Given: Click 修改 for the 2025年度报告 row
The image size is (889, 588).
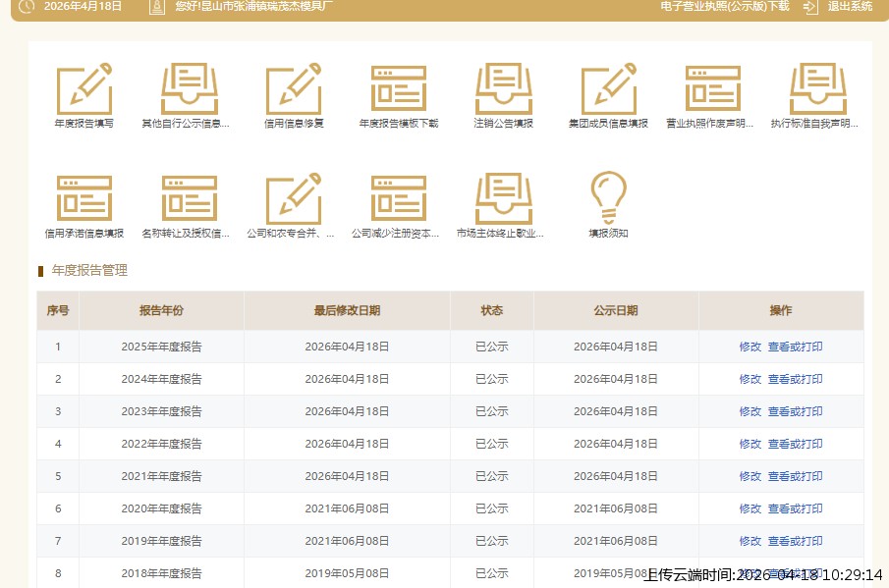Looking at the screenshot, I should pyautogui.click(x=750, y=347).
